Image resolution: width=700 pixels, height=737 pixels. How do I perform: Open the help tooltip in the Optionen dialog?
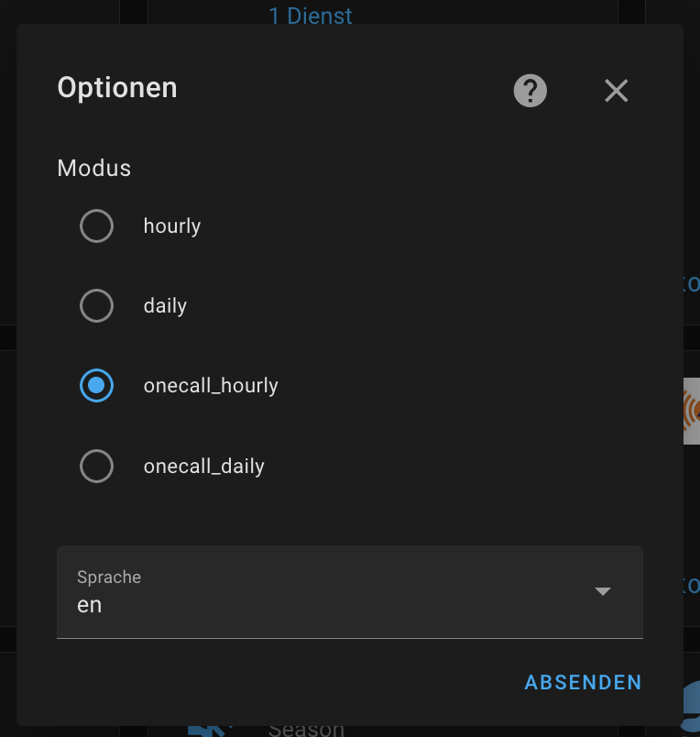[x=530, y=90]
